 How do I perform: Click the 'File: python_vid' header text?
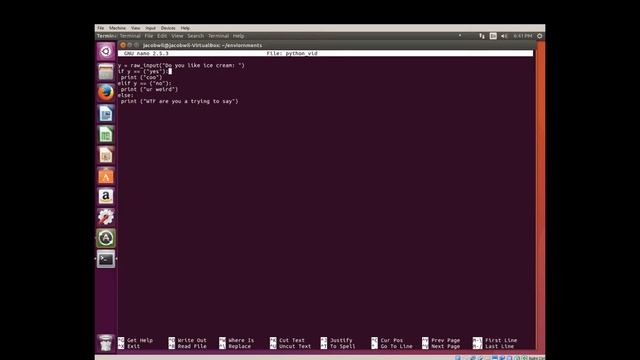[x=292, y=53]
